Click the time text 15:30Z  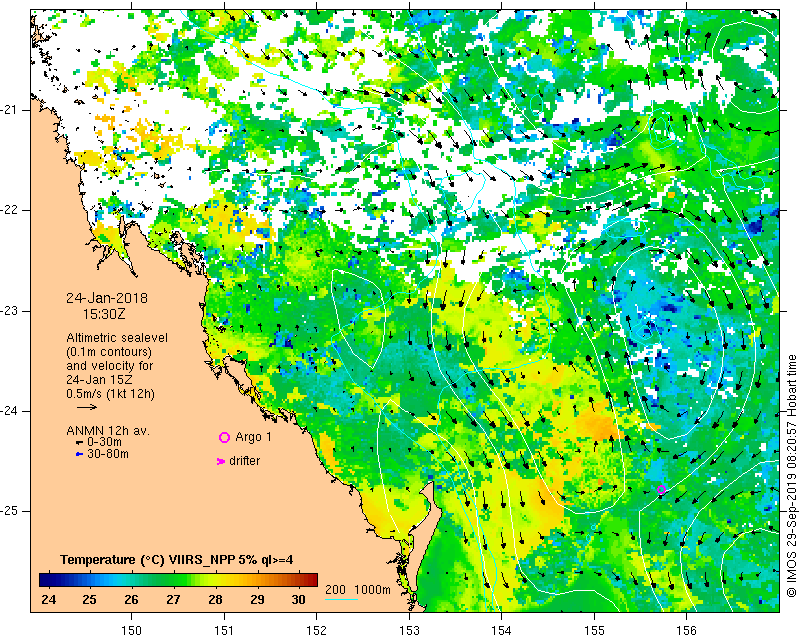[x=104, y=314]
